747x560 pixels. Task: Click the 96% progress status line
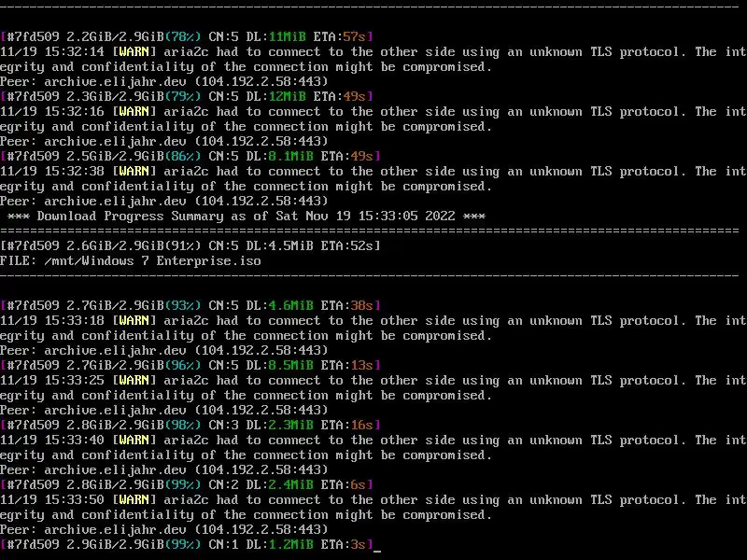[190, 365]
